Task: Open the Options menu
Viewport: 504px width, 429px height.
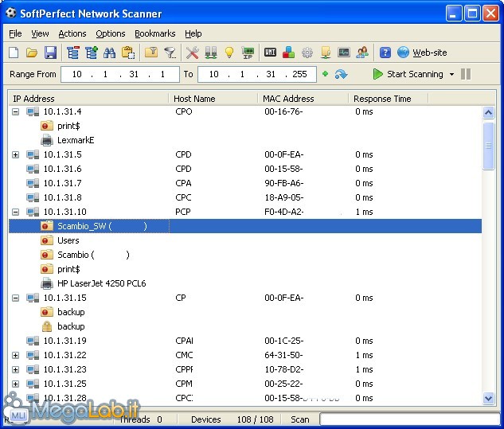Action: (110, 33)
